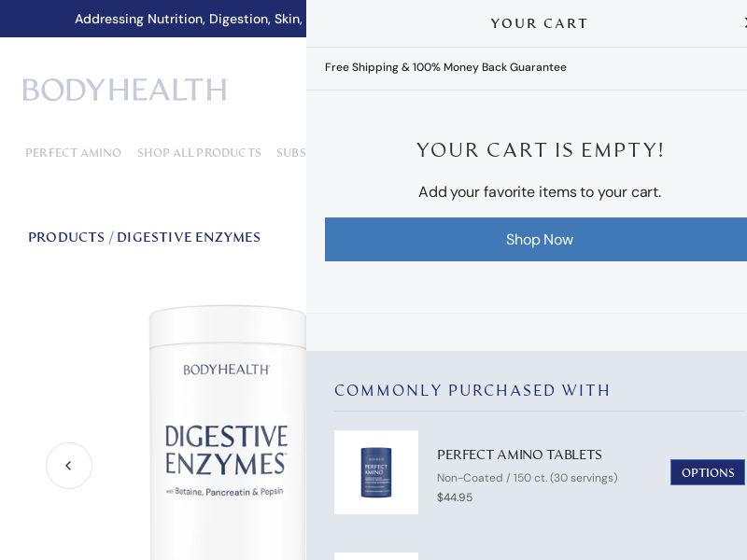747x560 pixels.
Task: Open the Perfect Amino navigation menu
Action: (73, 153)
